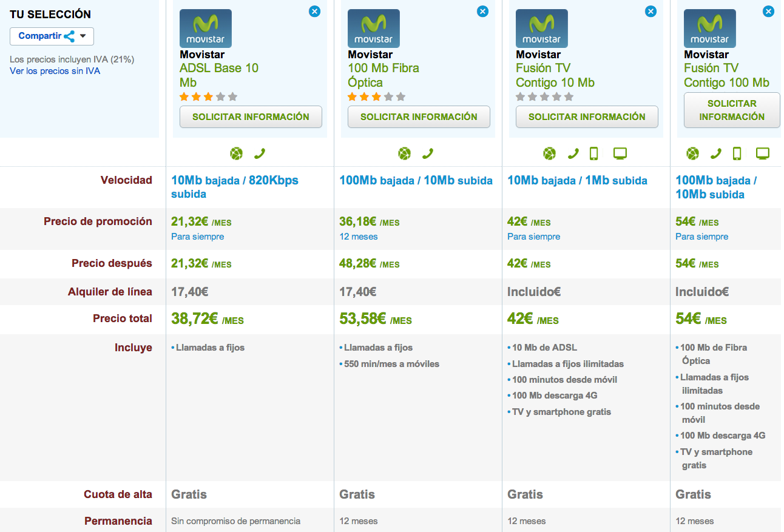Open the 100 Mb Fibra Óptica plan title
The height and width of the screenshot is (532, 784).
click(x=384, y=75)
